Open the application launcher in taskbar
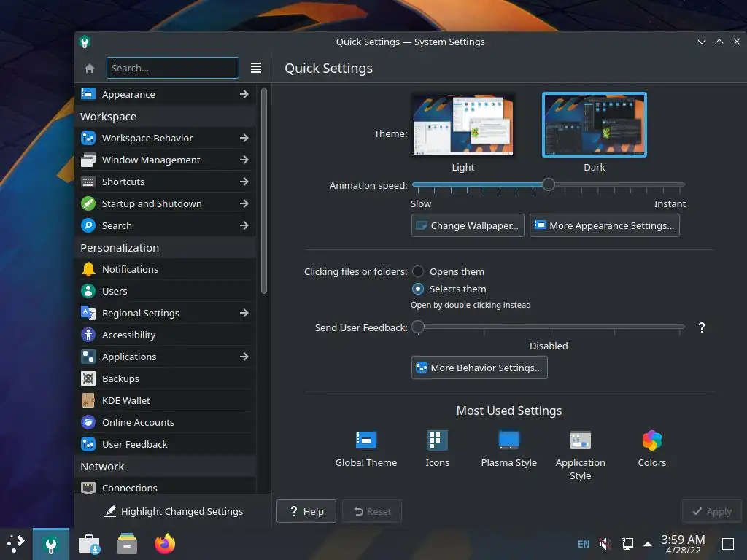The image size is (747, 560). click(16, 544)
